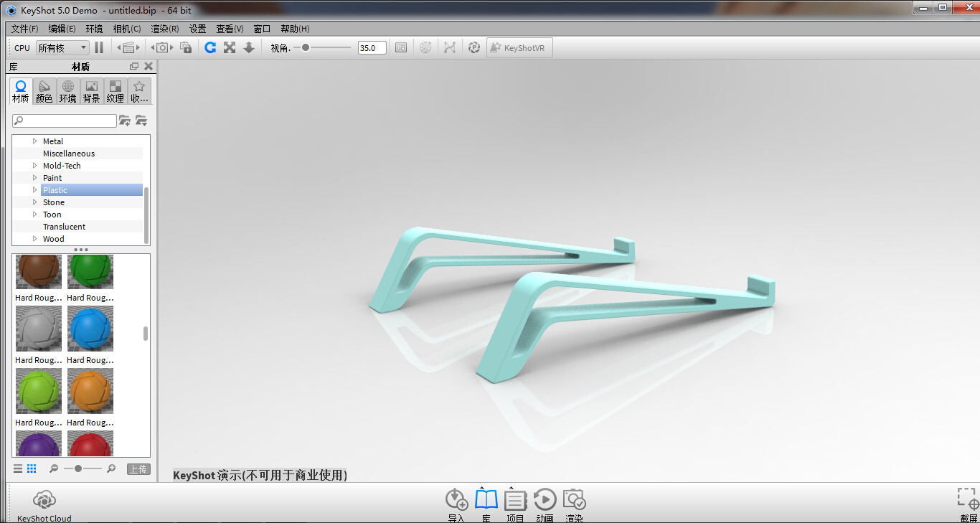Open the 设置 menu
Screen dimensions: 980x523
tap(197, 29)
